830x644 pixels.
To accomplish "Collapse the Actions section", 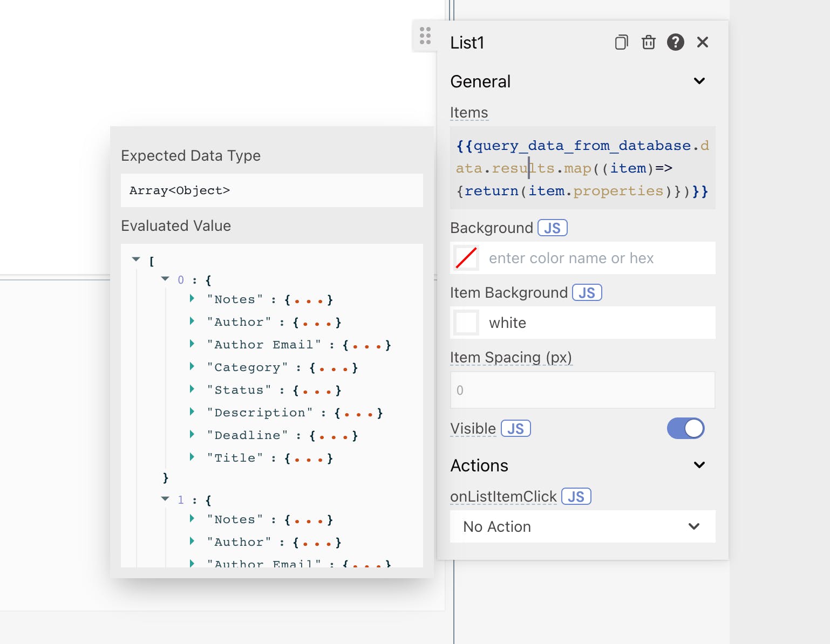I will 699,465.
